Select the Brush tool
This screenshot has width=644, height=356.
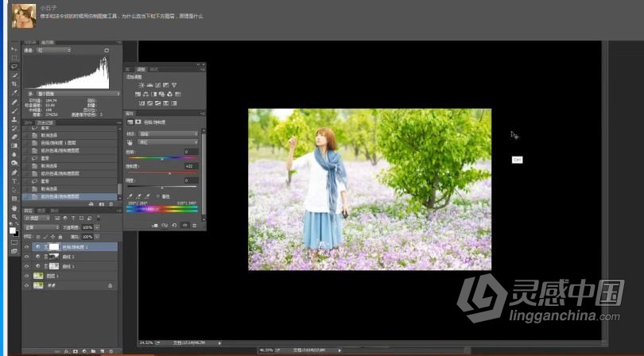tap(14, 111)
